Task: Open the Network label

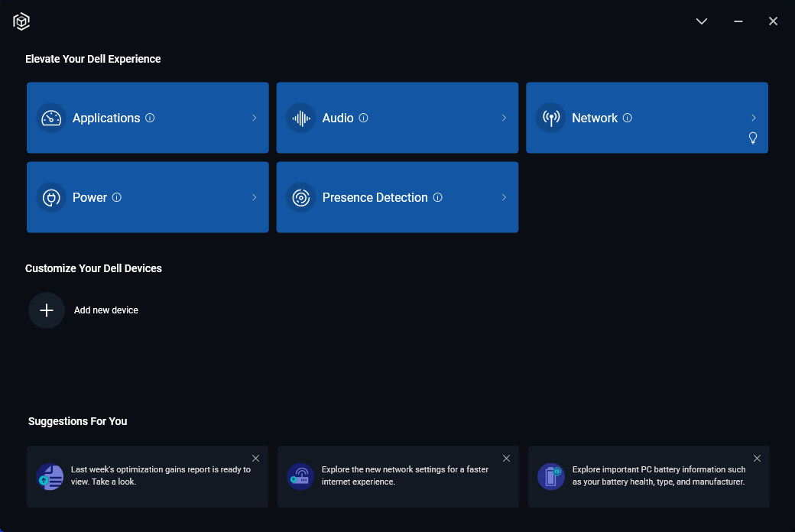Action: pyautogui.click(x=595, y=118)
